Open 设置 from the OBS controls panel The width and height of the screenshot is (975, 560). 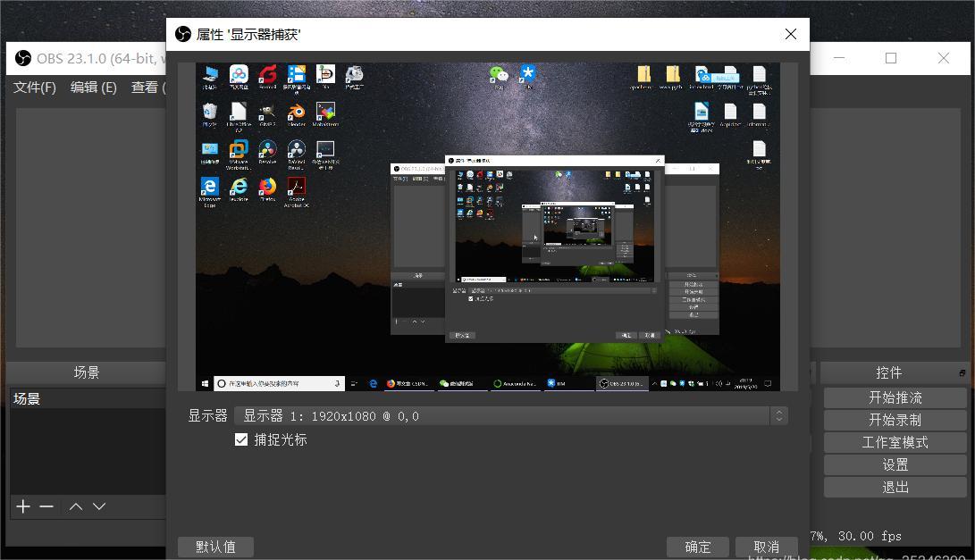coord(895,465)
